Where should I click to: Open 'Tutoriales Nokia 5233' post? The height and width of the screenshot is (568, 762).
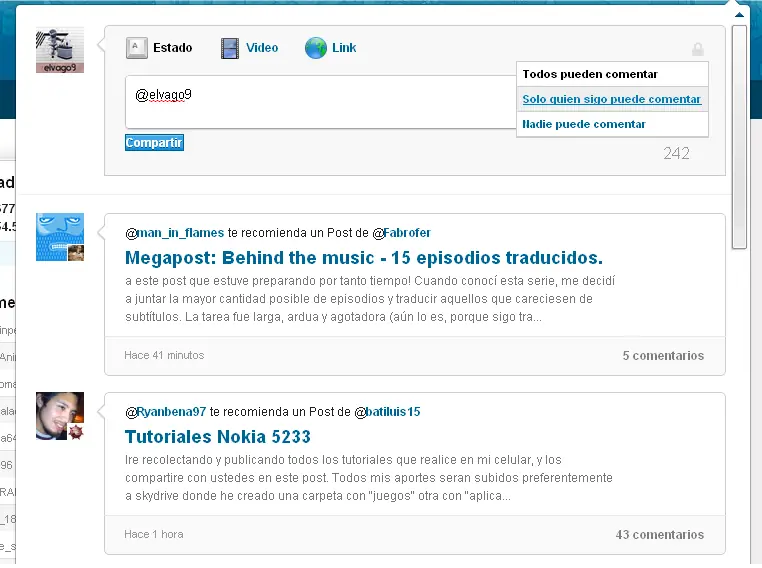pos(218,437)
